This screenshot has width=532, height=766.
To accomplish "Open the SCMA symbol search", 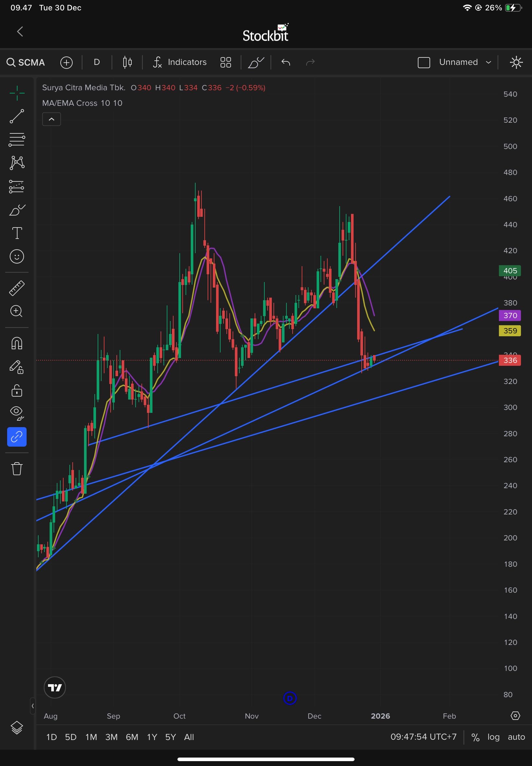I will pos(26,62).
